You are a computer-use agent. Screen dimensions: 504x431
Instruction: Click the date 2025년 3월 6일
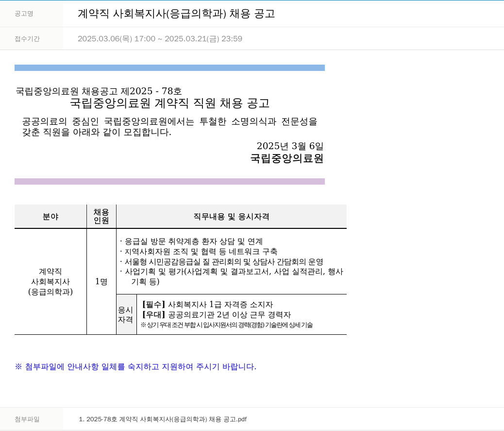[x=290, y=146]
